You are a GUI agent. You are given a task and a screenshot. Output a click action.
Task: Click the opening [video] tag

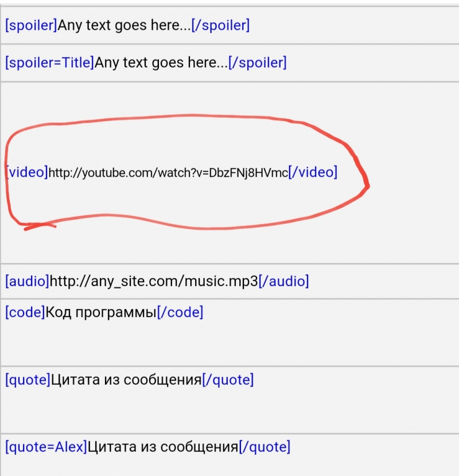tap(27, 172)
